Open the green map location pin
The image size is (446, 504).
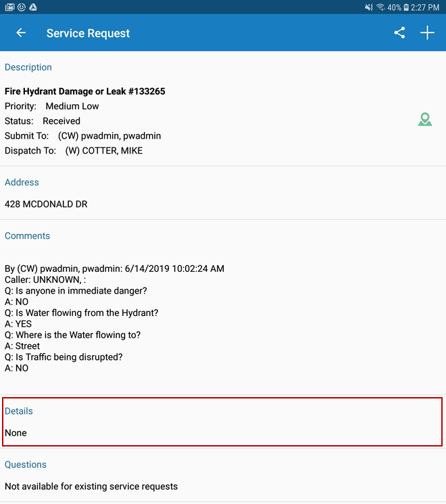(x=424, y=120)
